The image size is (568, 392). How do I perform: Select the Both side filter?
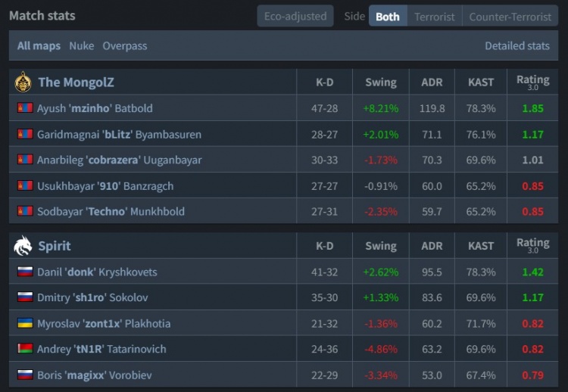coord(388,16)
